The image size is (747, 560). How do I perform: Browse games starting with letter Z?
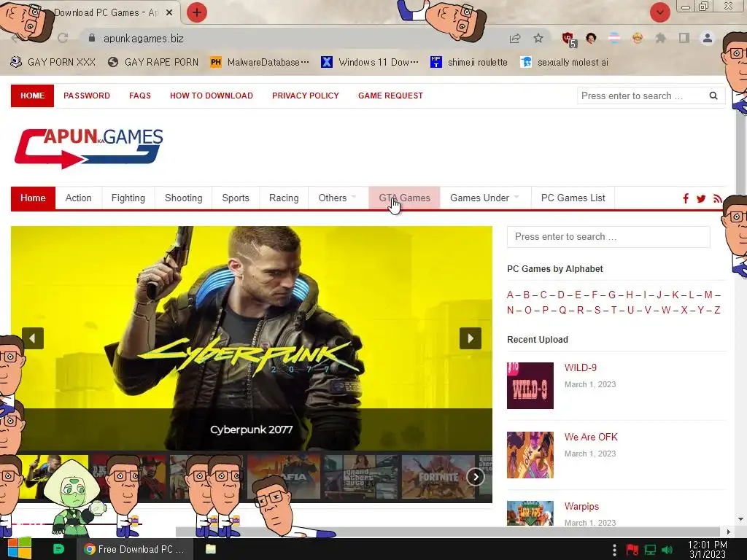coord(717,311)
